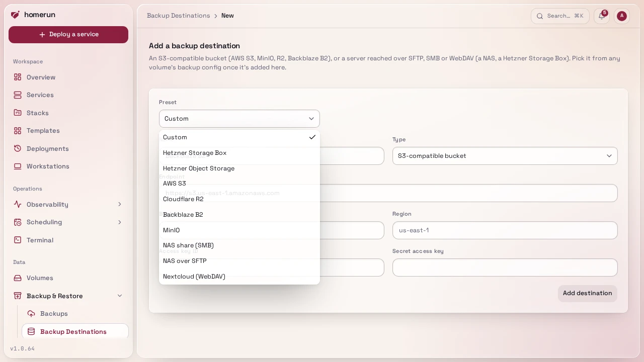Click the Backups upload cloud icon

[31, 314]
